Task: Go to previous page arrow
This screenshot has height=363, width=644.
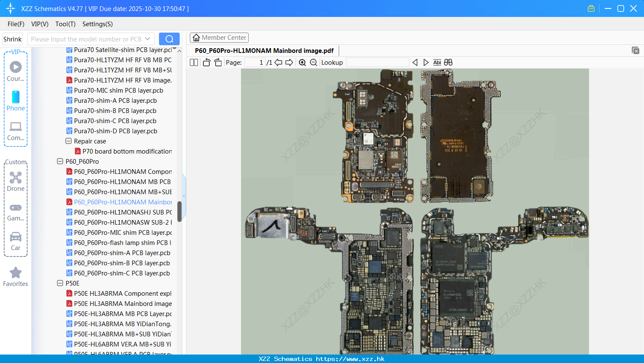Action: pos(278,62)
